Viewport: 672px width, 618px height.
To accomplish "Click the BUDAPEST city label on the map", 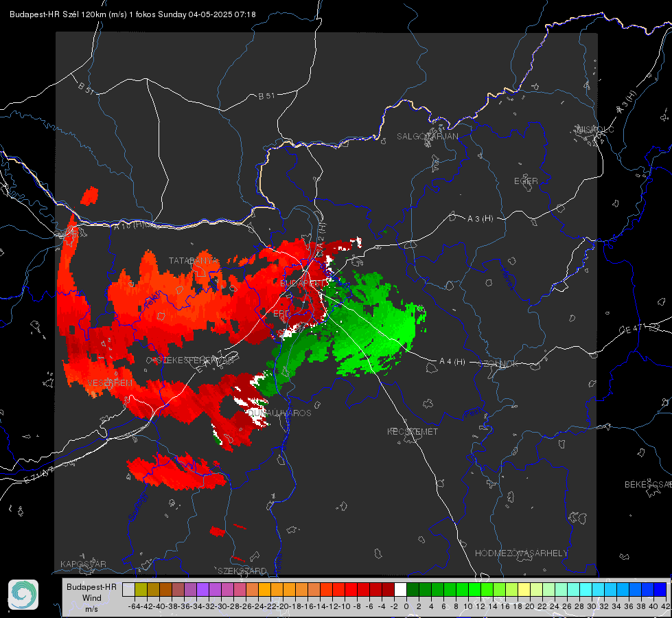I will [302, 284].
